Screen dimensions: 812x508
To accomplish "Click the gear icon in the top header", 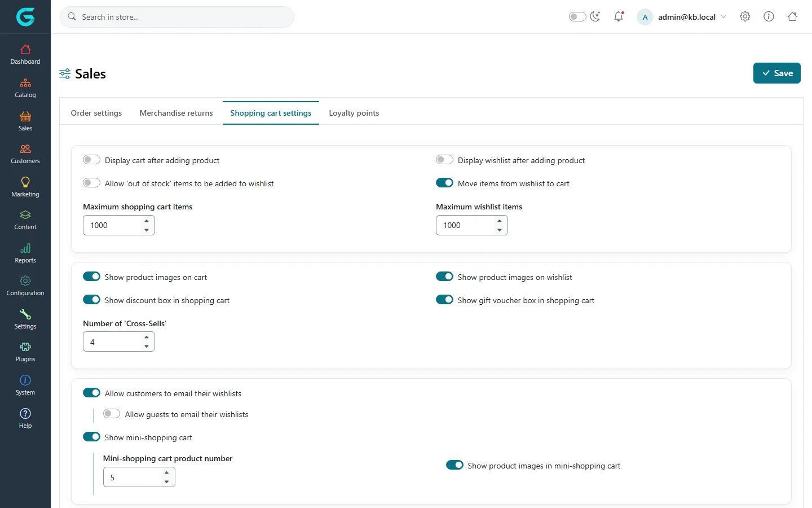I will coord(745,17).
